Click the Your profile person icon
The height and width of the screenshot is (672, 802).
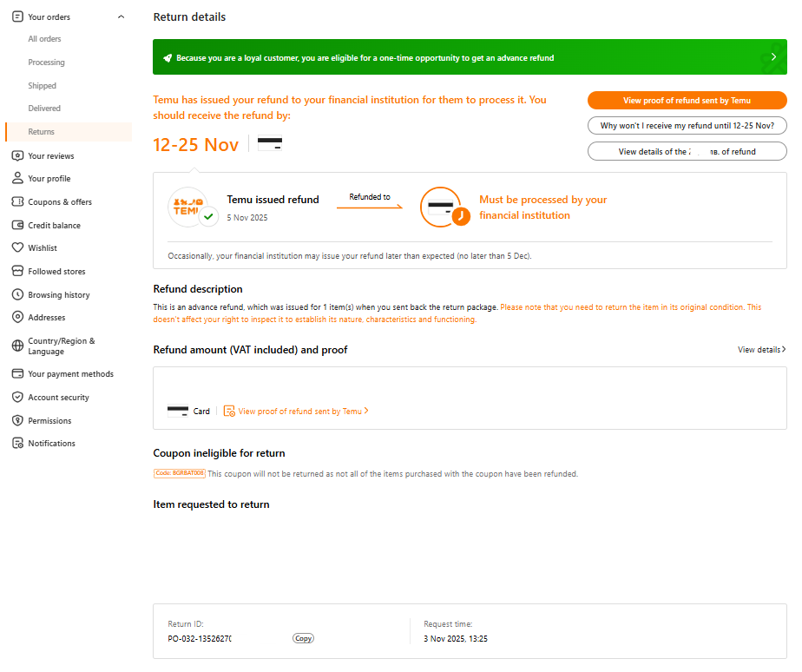click(x=17, y=179)
